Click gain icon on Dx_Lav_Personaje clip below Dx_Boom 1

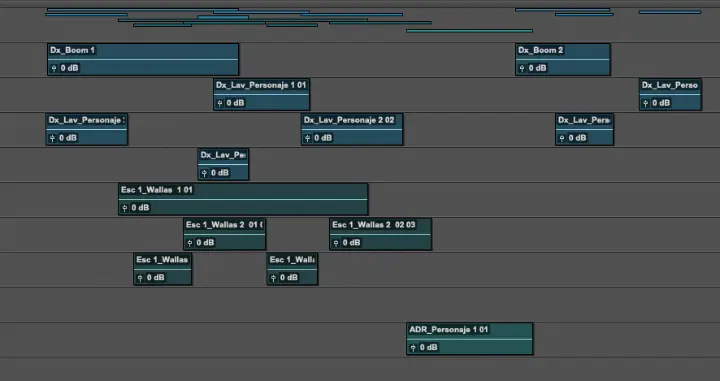52,138
